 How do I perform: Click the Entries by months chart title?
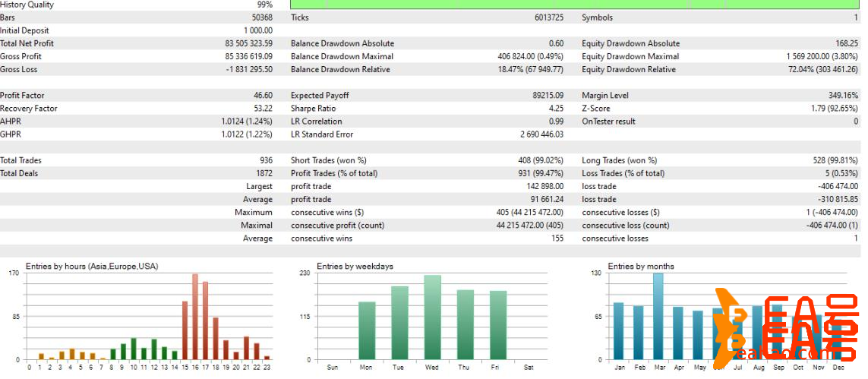[x=640, y=267]
